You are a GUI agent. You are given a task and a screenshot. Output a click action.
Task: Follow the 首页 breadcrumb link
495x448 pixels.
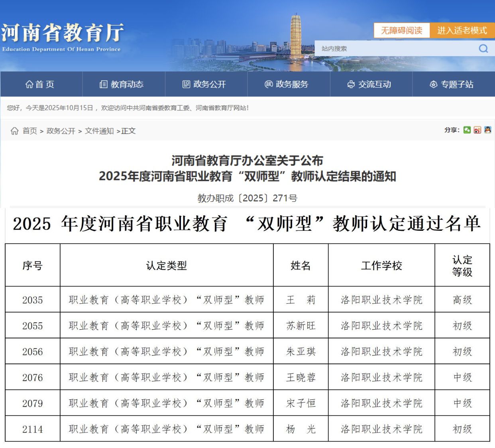(x=30, y=131)
